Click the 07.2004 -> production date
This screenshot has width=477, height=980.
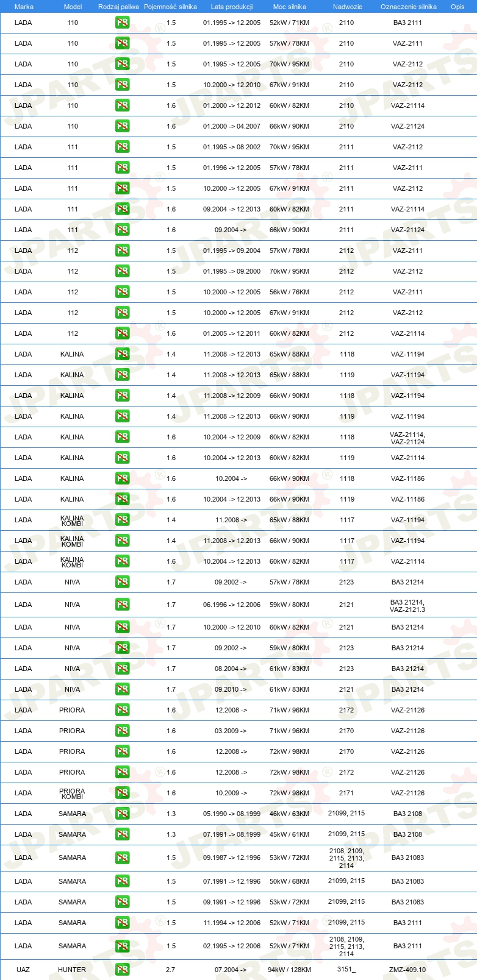click(x=231, y=970)
